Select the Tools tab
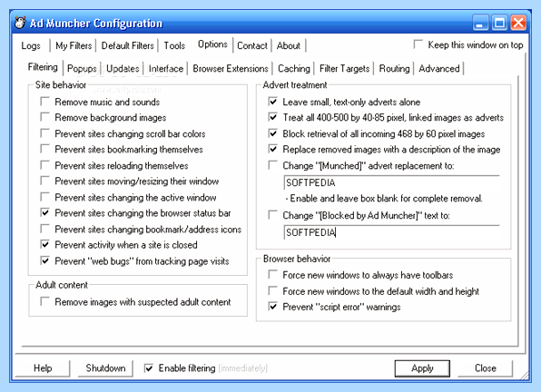This screenshot has height=392, width=541. [x=174, y=45]
